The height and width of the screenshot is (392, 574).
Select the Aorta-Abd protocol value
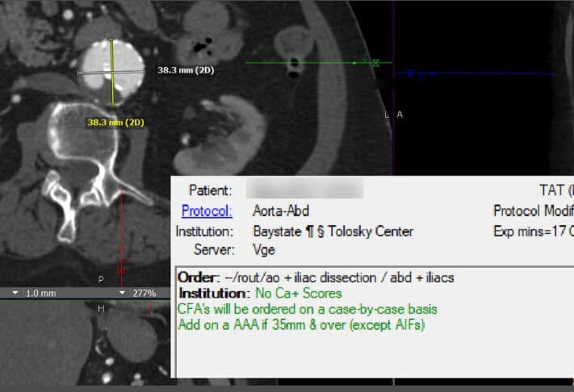[281, 211]
